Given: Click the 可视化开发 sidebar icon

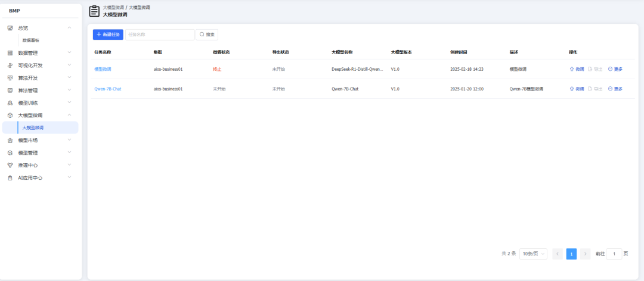Looking at the screenshot, I should [10, 65].
